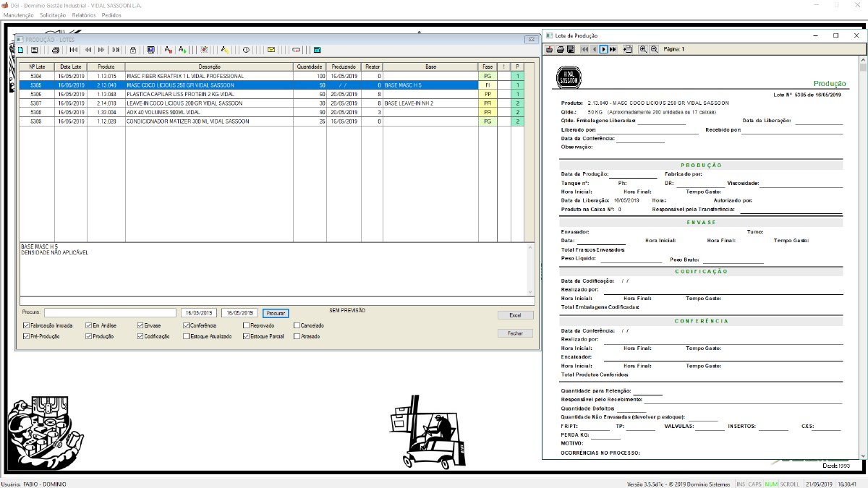Click the start date field 16/05/2019

coord(199,313)
